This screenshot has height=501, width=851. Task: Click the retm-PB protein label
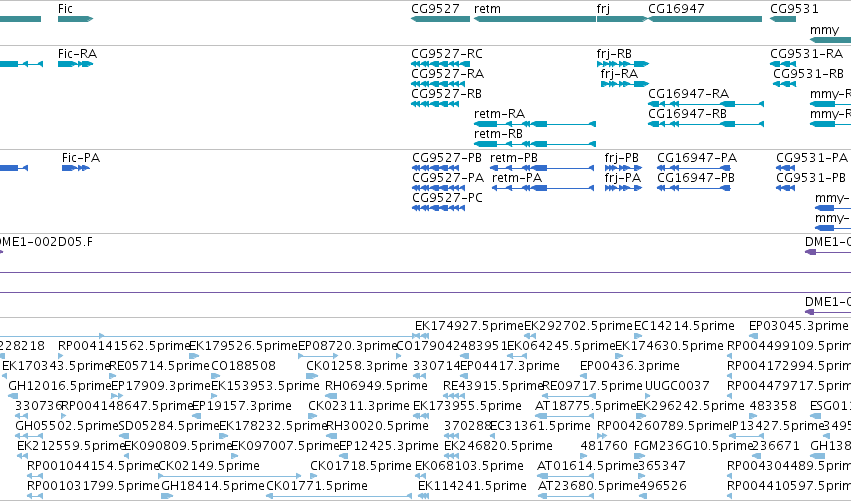tap(513, 158)
